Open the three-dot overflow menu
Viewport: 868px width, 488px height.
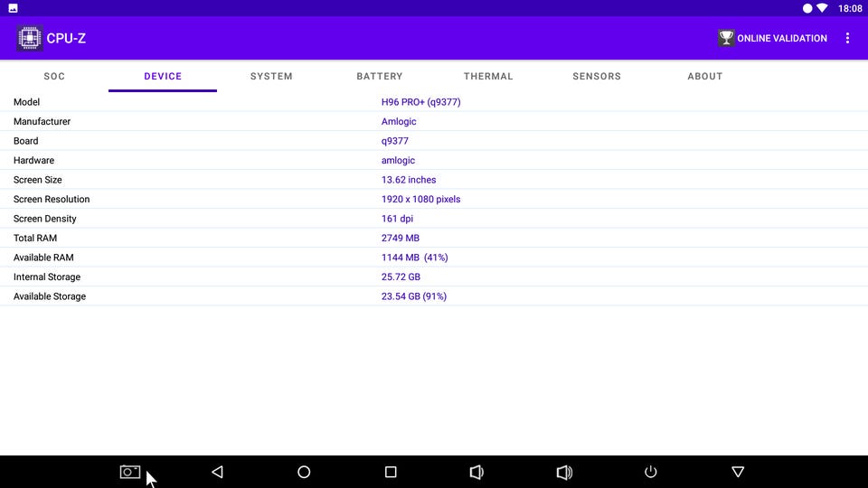[x=847, y=38]
